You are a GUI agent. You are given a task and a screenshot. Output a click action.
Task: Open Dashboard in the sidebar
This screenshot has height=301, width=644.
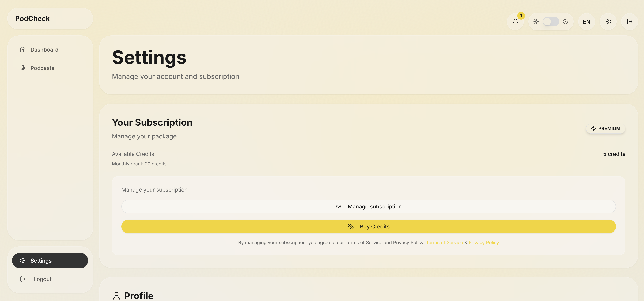[44, 50]
